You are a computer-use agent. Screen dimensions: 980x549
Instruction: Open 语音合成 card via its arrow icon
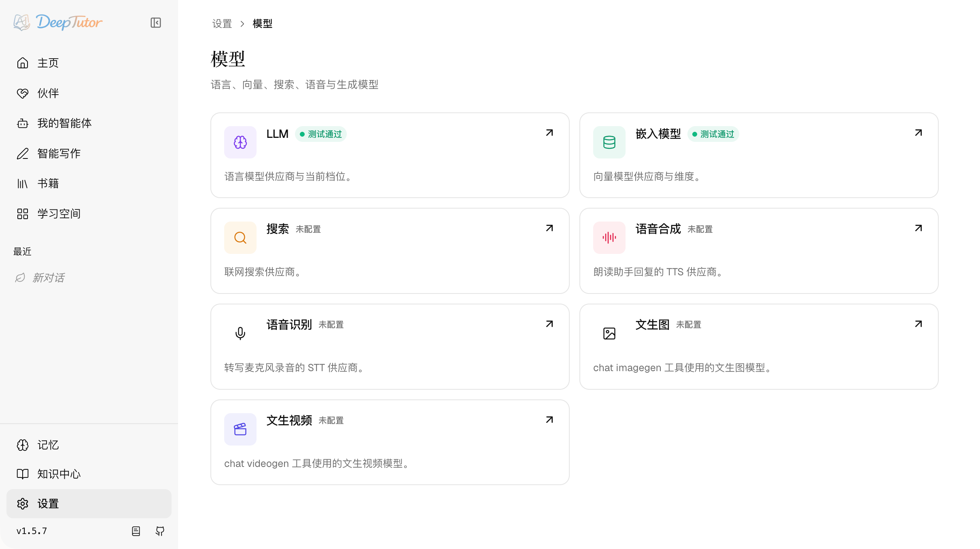click(x=918, y=228)
